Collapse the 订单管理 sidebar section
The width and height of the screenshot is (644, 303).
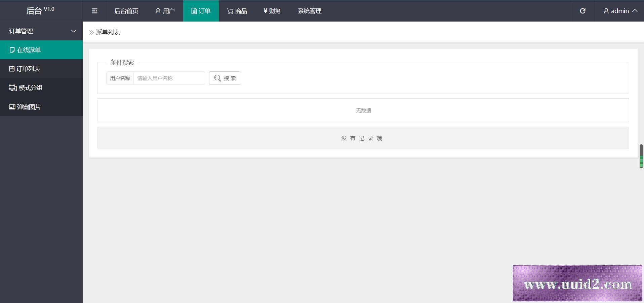point(74,31)
